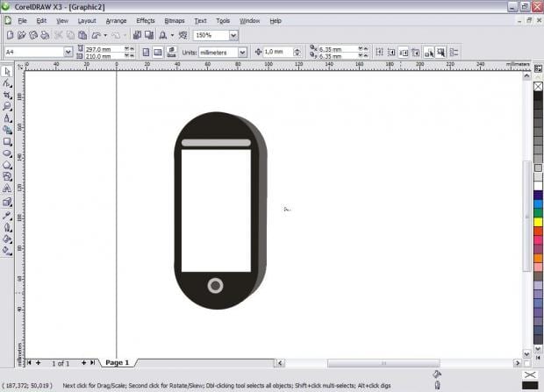Click the Export icon
This screenshot has width=544, height=392.
149,35
